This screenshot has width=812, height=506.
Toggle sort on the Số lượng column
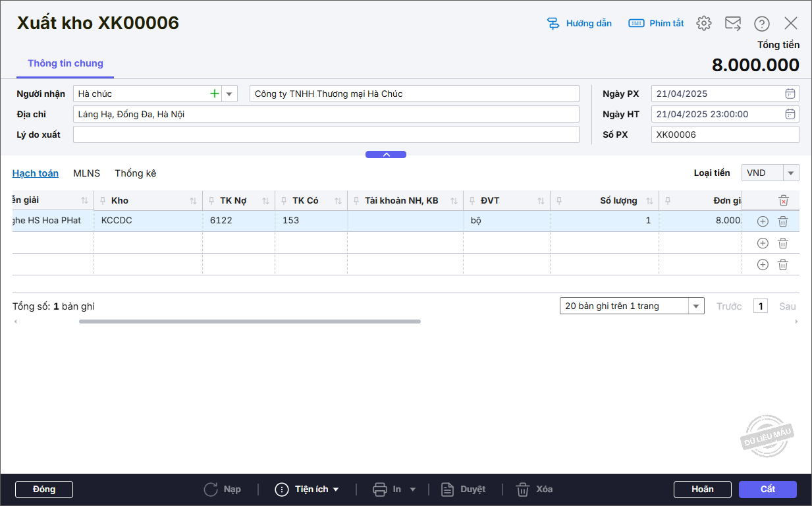tap(649, 201)
